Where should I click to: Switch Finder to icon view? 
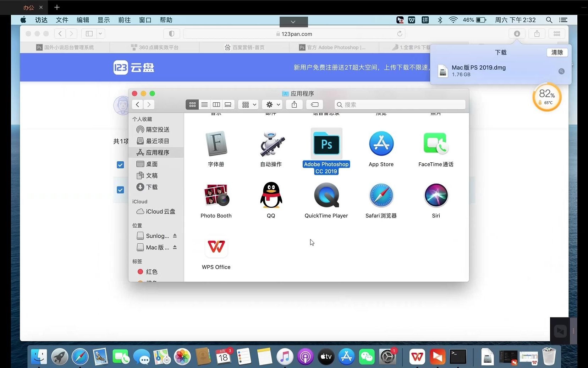(192, 104)
